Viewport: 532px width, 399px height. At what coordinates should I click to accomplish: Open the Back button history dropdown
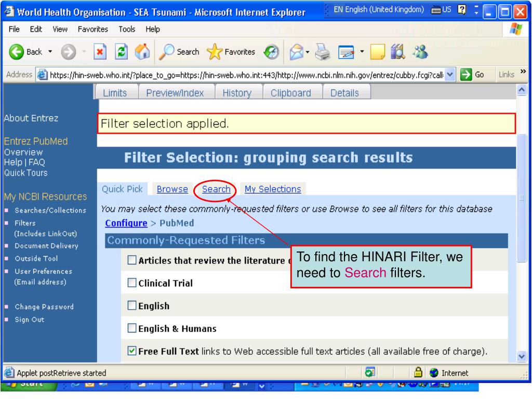pyautogui.click(x=50, y=52)
